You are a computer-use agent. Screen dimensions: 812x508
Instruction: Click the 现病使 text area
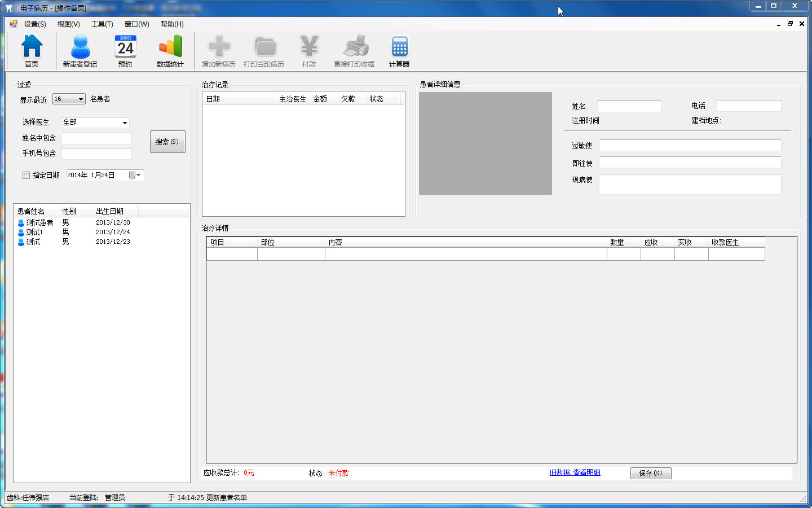(x=690, y=184)
